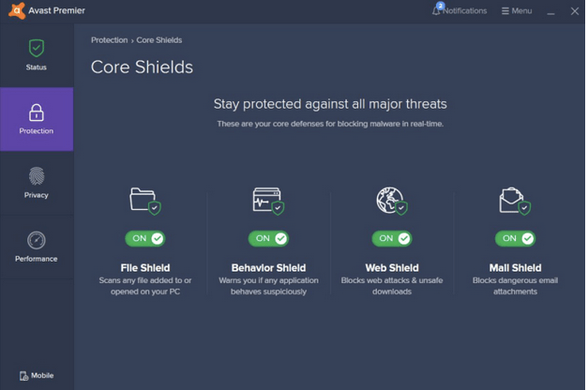Click the Web Shield title
Image resolution: width=588 pixels, height=390 pixels.
[x=392, y=268]
